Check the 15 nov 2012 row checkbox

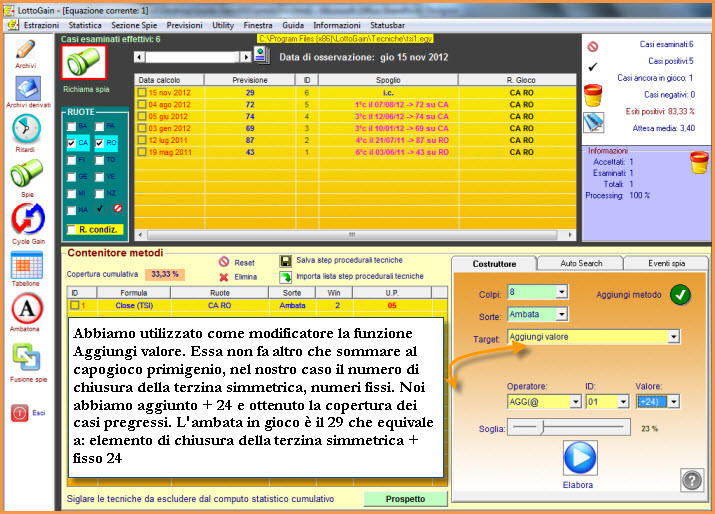[142, 93]
